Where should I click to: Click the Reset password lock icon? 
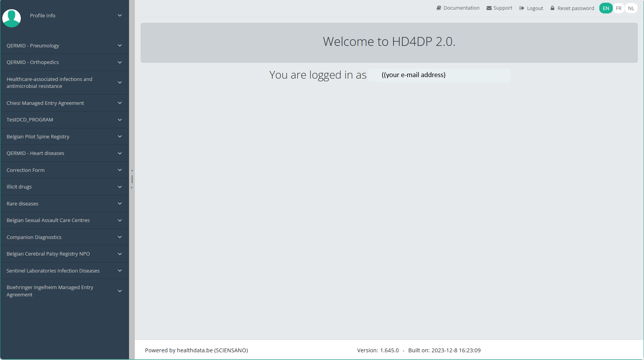(x=552, y=8)
